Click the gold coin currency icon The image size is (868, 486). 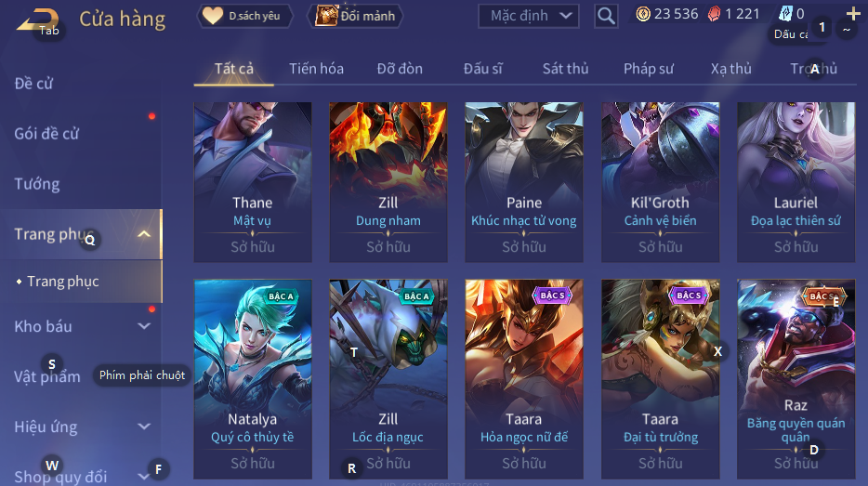[x=643, y=14]
